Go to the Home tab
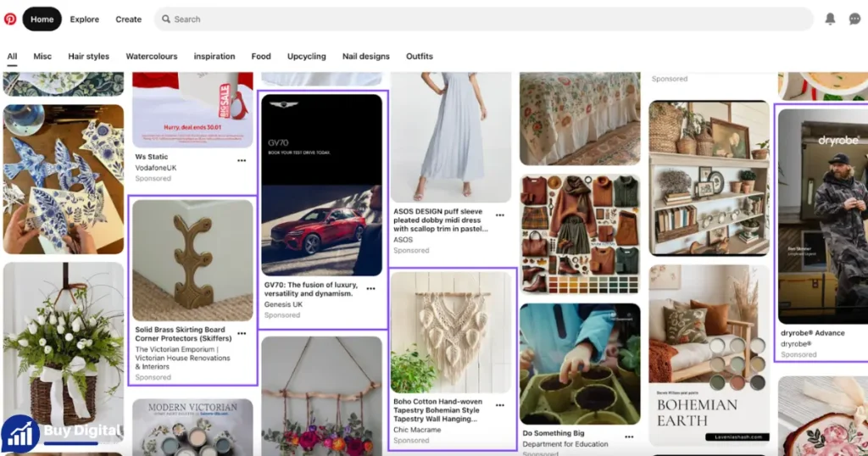The width and height of the screenshot is (868, 456). click(42, 19)
